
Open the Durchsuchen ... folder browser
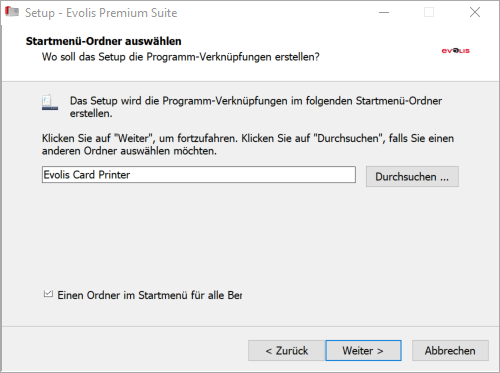pos(412,176)
